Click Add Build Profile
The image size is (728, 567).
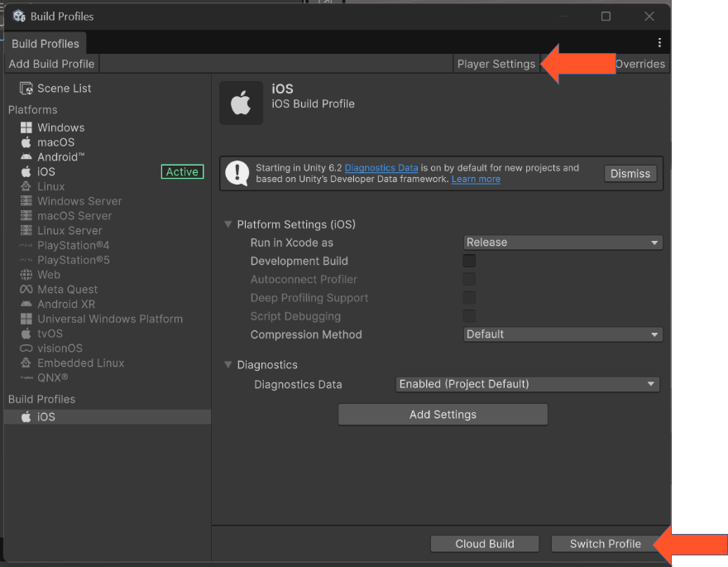(x=51, y=64)
